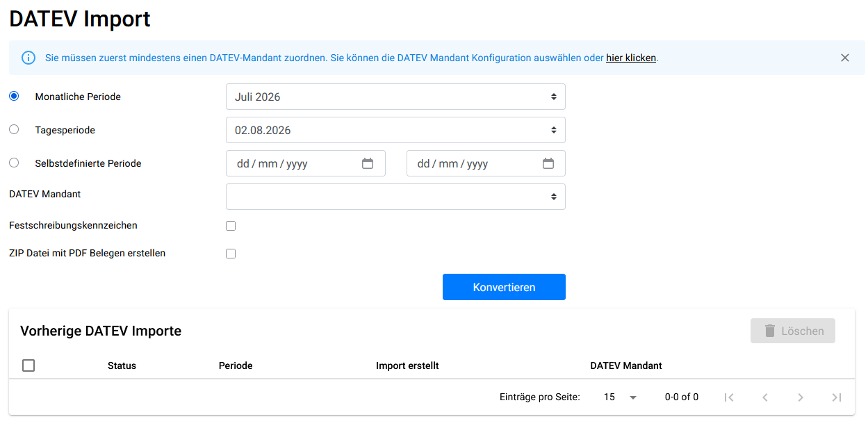Dismiss the info banner with the X icon
This screenshot has width=868, height=428.
pos(845,58)
